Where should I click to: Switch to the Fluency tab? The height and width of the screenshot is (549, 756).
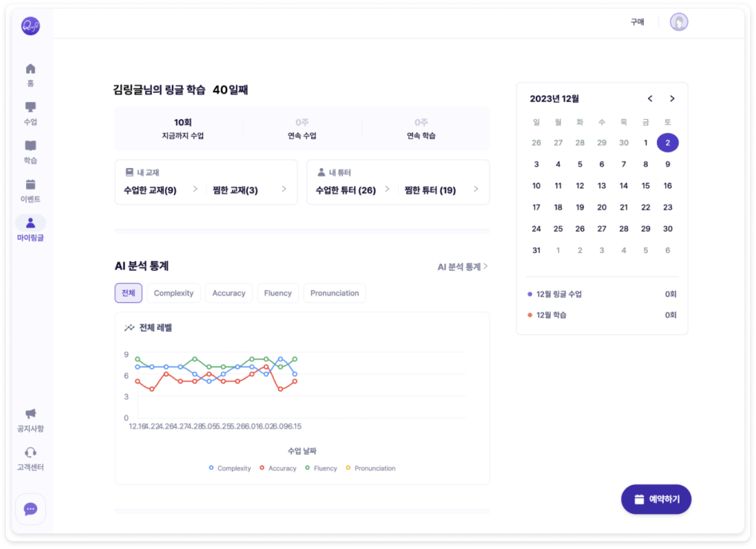(x=278, y=293)
